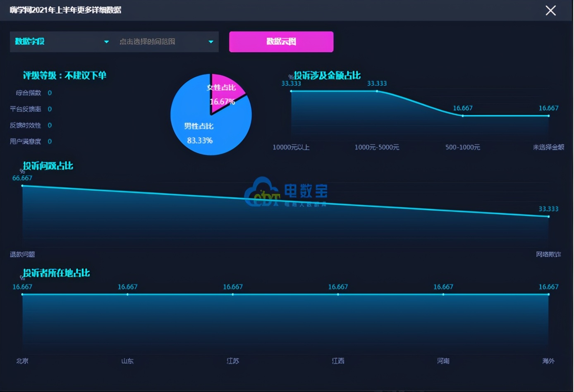The height and width of the screenshot is (392, 574).
Task: Close the detailed data dialog
Action: [550, 10]
